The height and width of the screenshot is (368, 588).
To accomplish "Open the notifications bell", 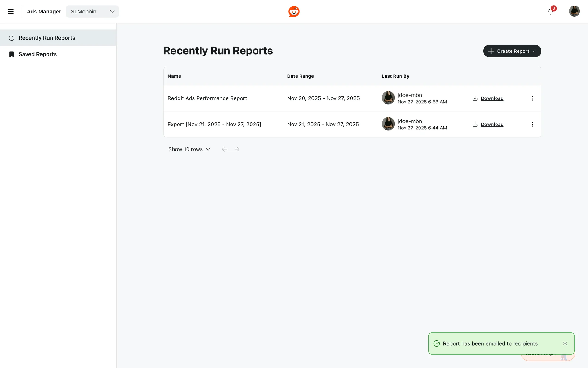I will click(x=550, y=12).
